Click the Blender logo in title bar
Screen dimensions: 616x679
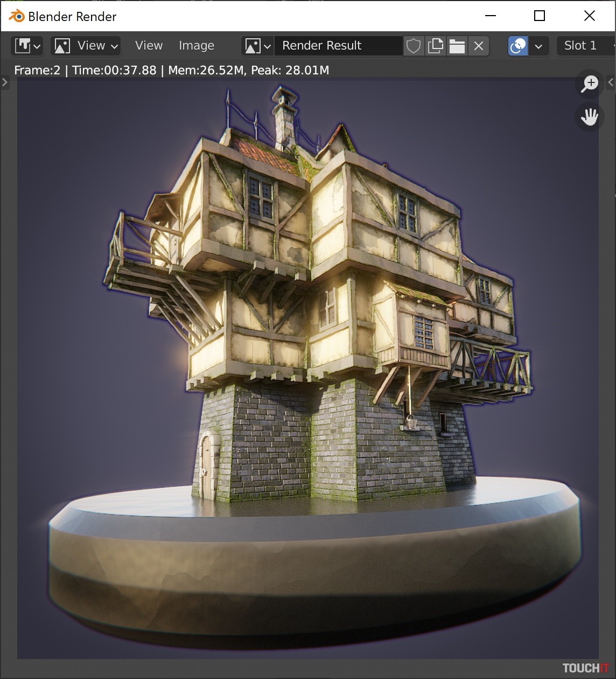click(17, 16)
